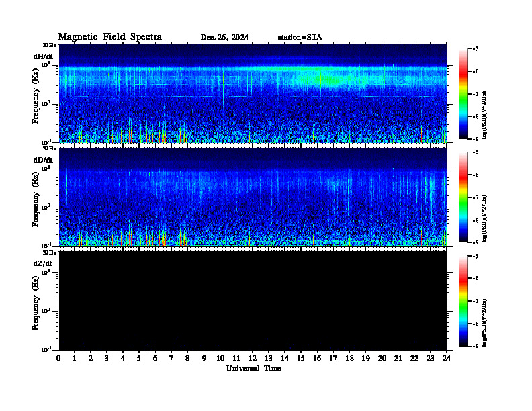Click the 10^1 frequency tick of dD/dt panel
Screen dimensions: 532x411
point(46,168)
